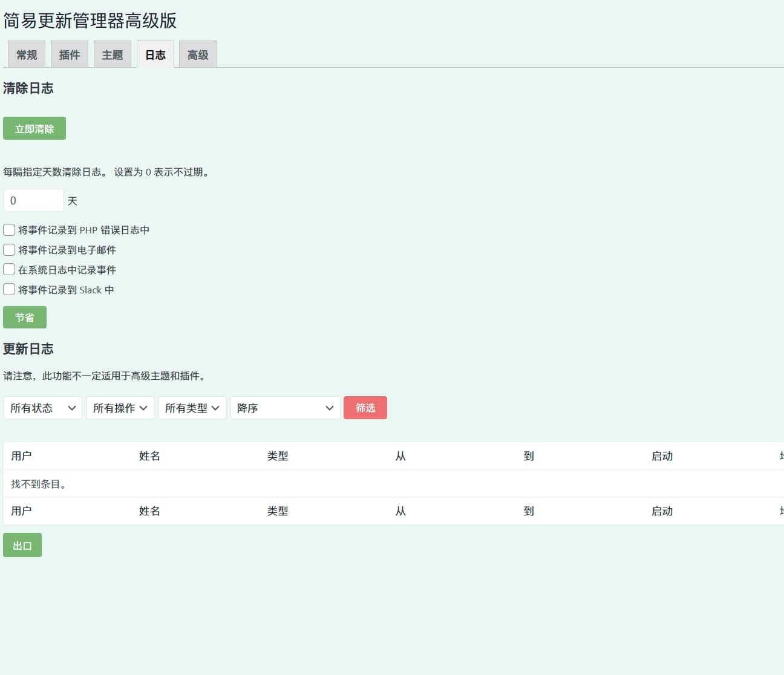Check 将事件记录到电子邮件 option

pos(9,250)
